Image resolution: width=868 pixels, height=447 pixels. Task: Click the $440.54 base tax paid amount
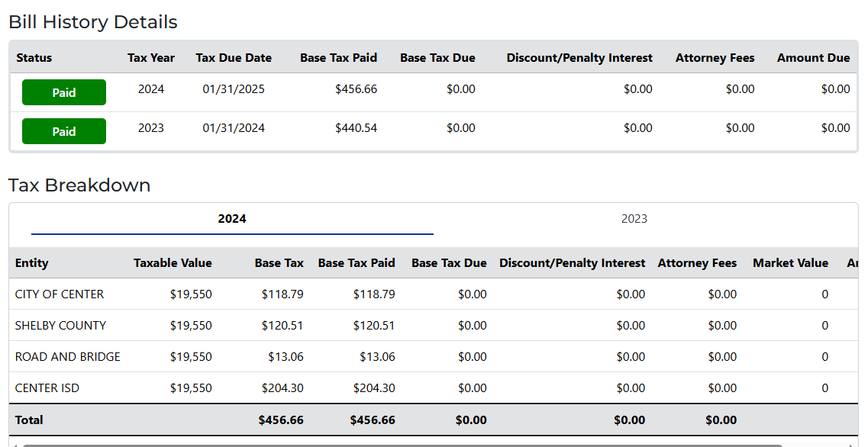click(356, 128)
